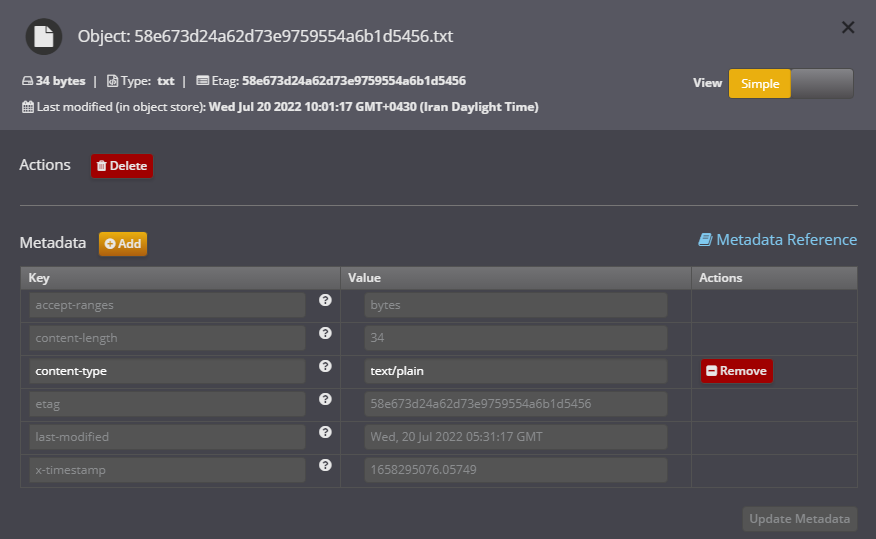
Task: Click the object title 58e673d...txt
Action: [x=293, y=36]
